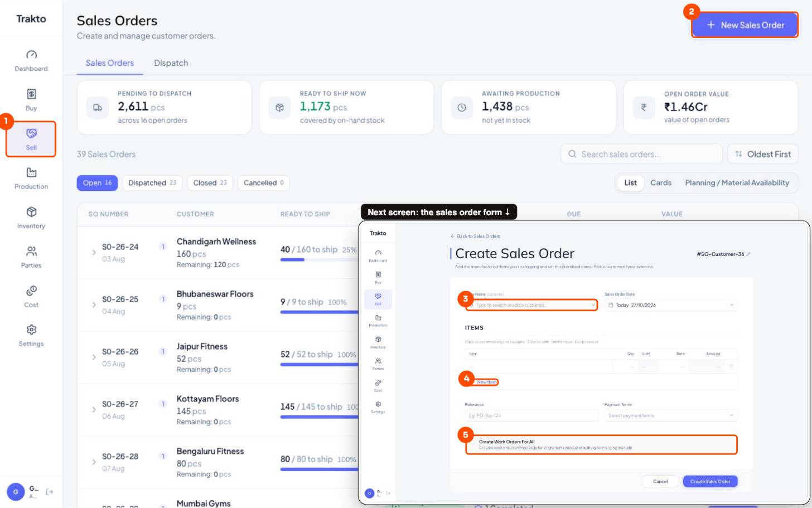The height and width of the screenshot is (508, 812).
Task: Click the Cost icon in the Create Sales Order sidebar
Action: click(x=378, y=383)
